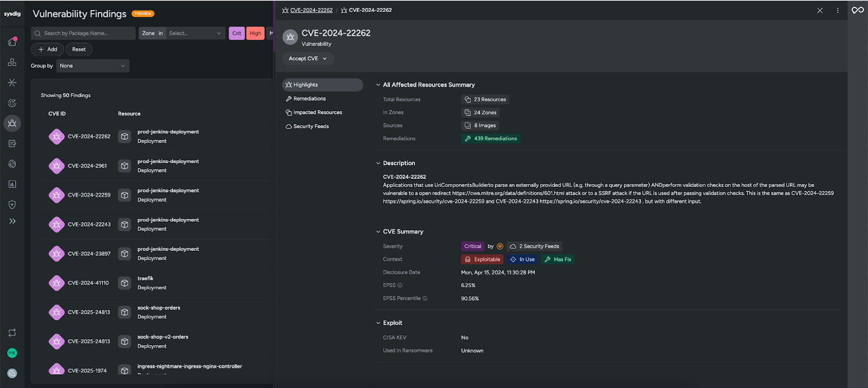This screenshot has width=868, height=388.
Task: Click the 439 Remediations green badge
Action: coord(490,139)
